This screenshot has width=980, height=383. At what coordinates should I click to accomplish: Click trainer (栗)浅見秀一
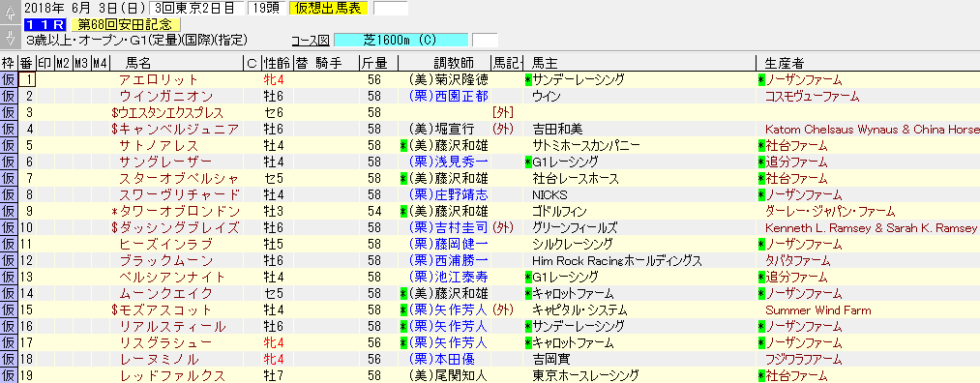coord(448,162)
